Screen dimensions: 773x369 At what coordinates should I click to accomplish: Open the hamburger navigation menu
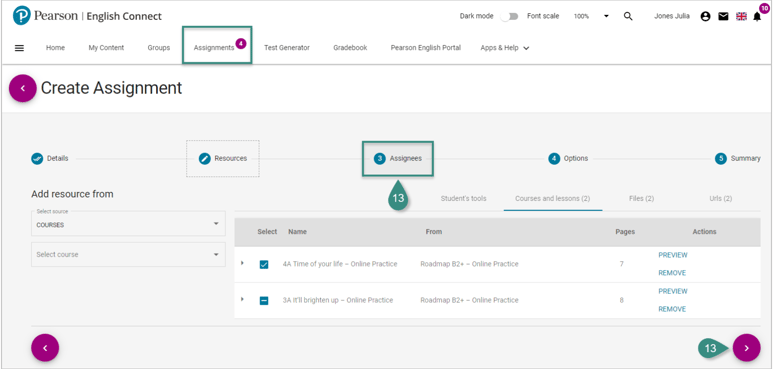(x=19, y=48)
